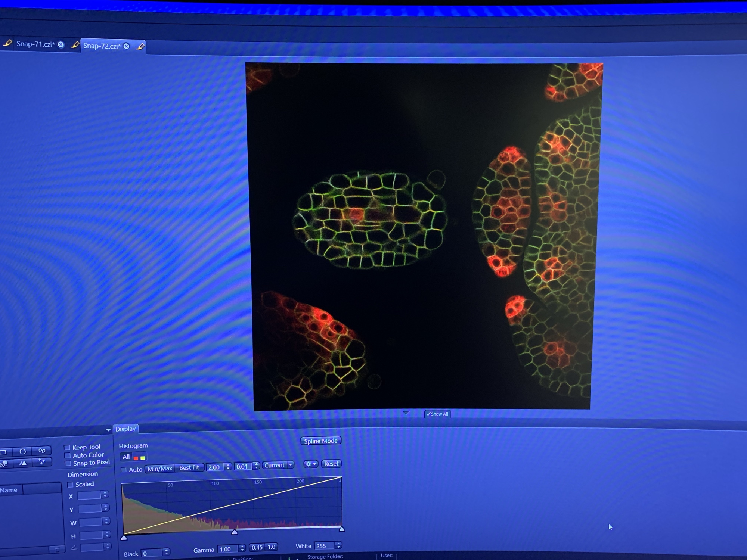This screenshot has height=560, width=747.
Task: Click the Black value input field
Action: [152, 553]
